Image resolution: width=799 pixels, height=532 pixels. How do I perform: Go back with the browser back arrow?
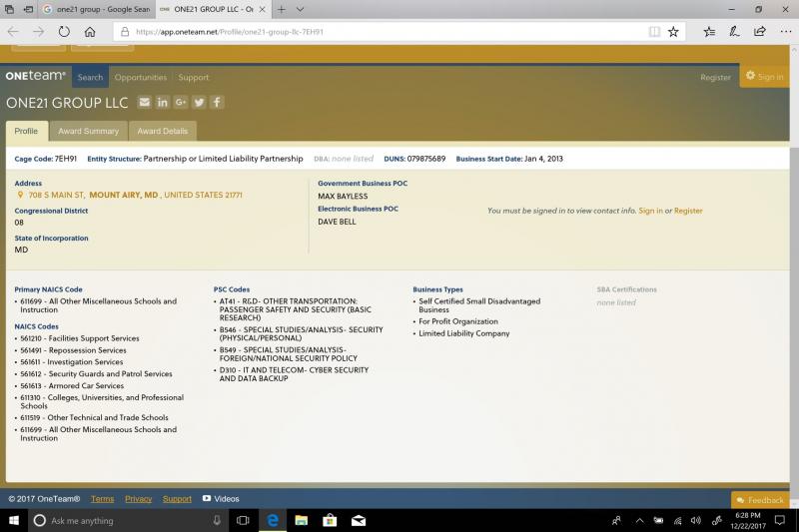[x=13, y=32]
